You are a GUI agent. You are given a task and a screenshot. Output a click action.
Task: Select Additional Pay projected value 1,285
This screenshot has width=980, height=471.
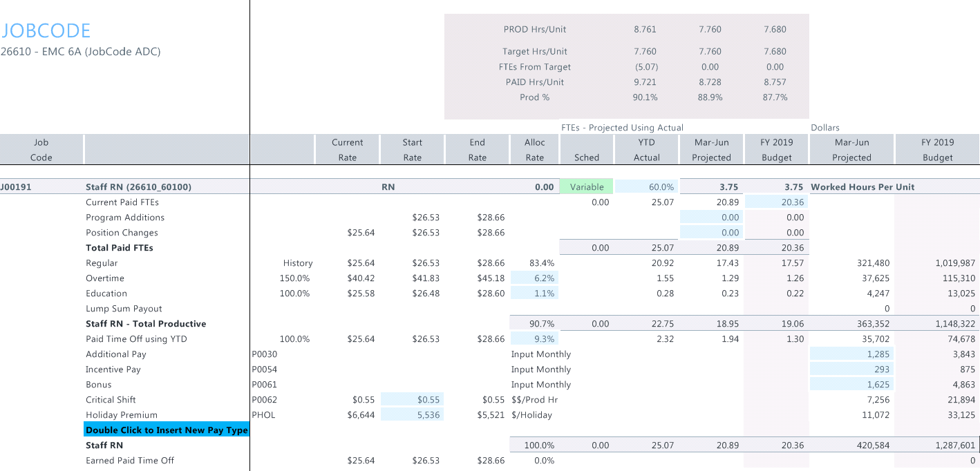851,354
